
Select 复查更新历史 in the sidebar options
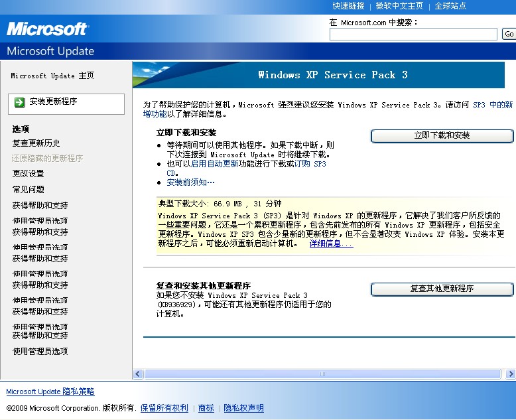point(36,143)
